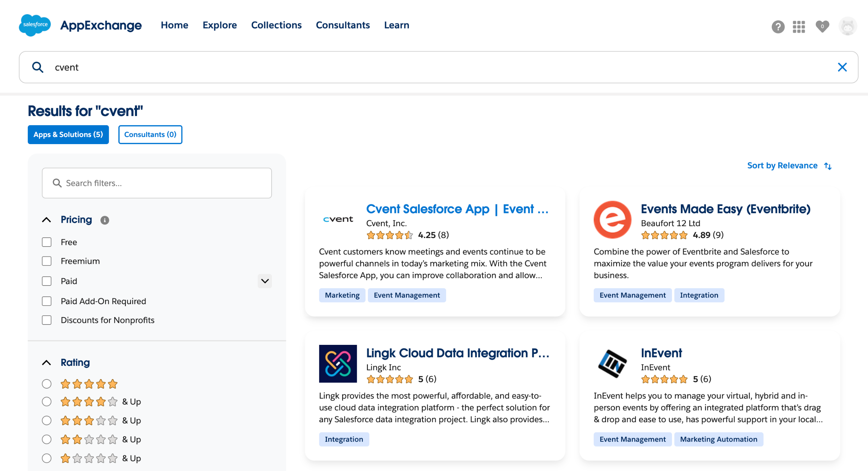Screen dimensions: 868x471
Task: Open Events Made Easy (Eventbrite) listing
Action: tap(726, 209)
